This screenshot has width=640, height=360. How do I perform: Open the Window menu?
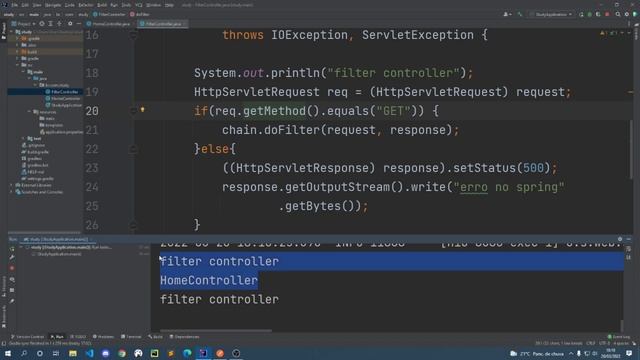click(153, 5)
